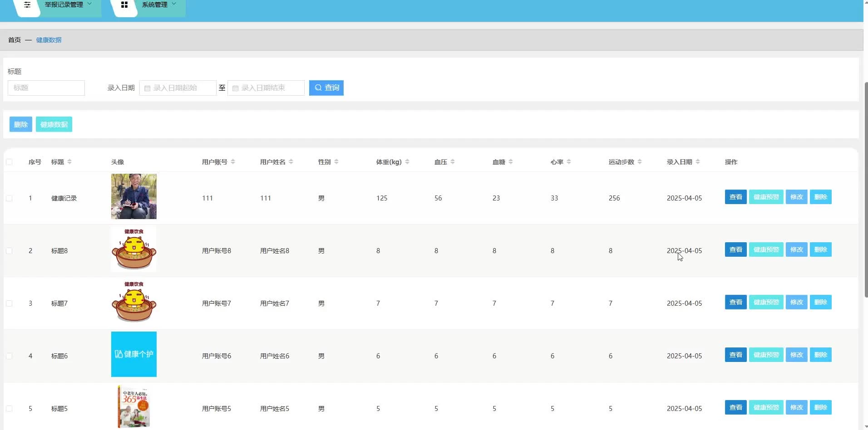Open the 录入日期起始 date picker
The width and height of the screenshot is (868, 430).
click(178, 88)
